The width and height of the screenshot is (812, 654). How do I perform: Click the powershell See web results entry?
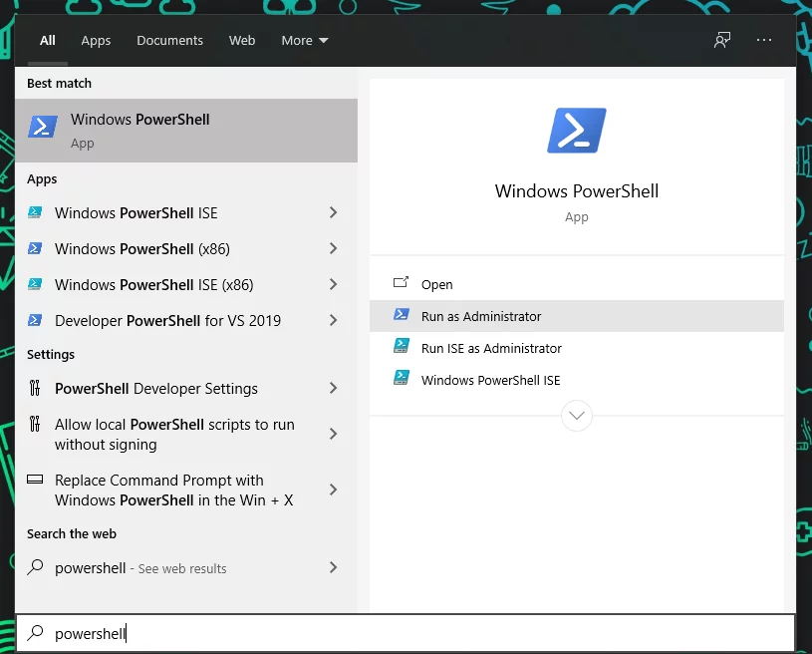[186, 567]
